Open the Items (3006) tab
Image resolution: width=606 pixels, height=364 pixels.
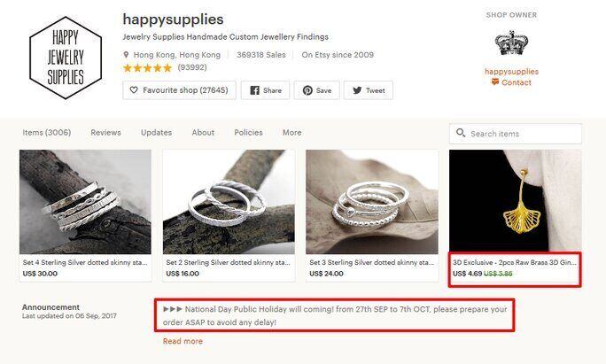pyautogui.click(x=47, y=132)
